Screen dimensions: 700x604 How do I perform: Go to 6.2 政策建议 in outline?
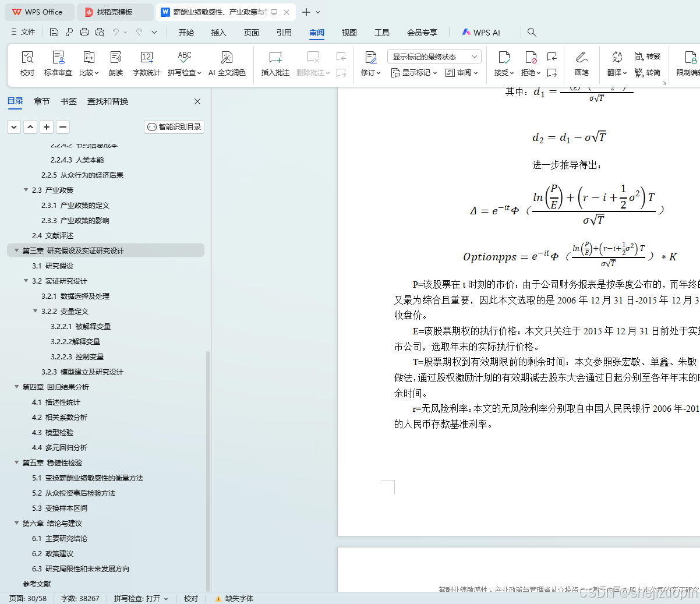pyautogui.click(x=52, y=553)
